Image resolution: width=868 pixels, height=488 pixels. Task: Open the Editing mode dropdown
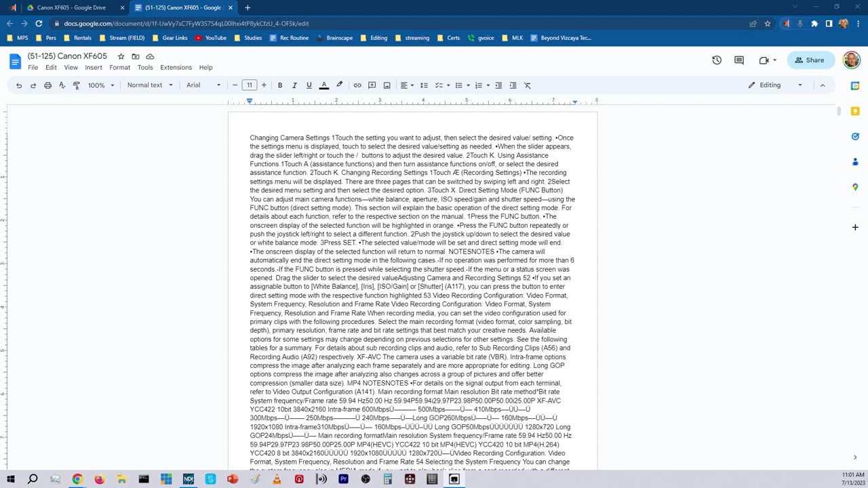pos(775,85)
